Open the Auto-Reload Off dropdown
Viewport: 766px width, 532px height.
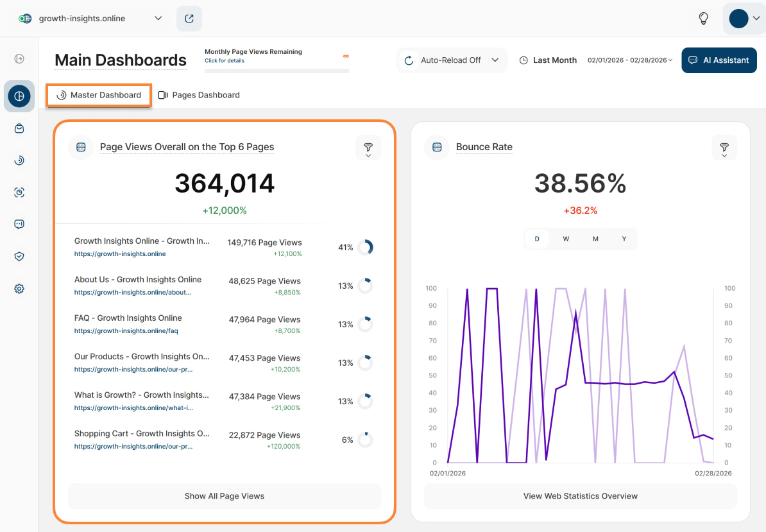click(x=452, y=60)
